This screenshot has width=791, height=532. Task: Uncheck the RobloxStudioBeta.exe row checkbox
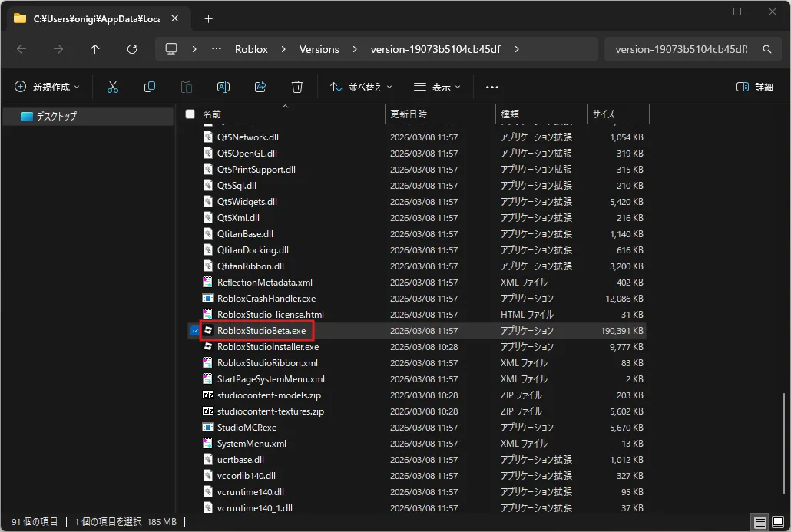[x=195, y=331]
